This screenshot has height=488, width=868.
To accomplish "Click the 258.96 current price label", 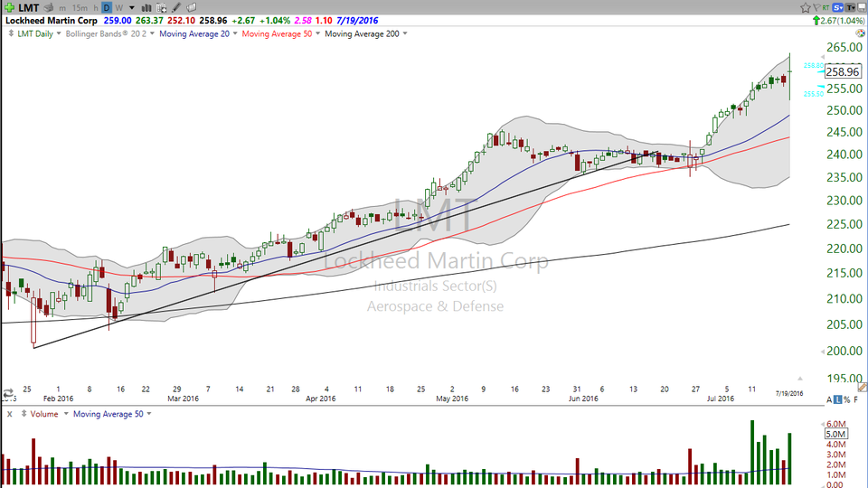I will tap(843, 72).
